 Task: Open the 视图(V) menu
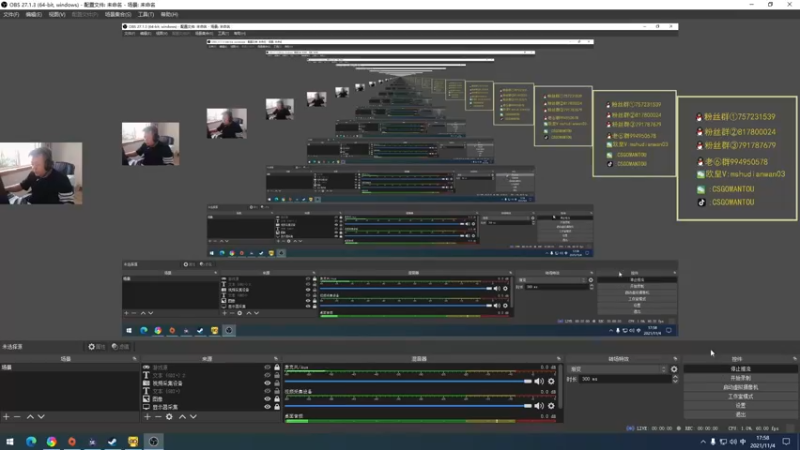click(x=57, y=14)
